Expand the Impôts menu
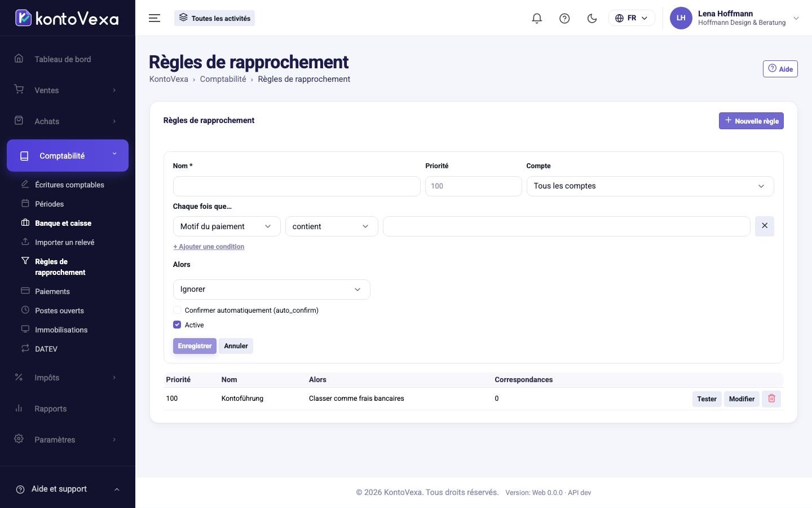 [x=68, y=378]
